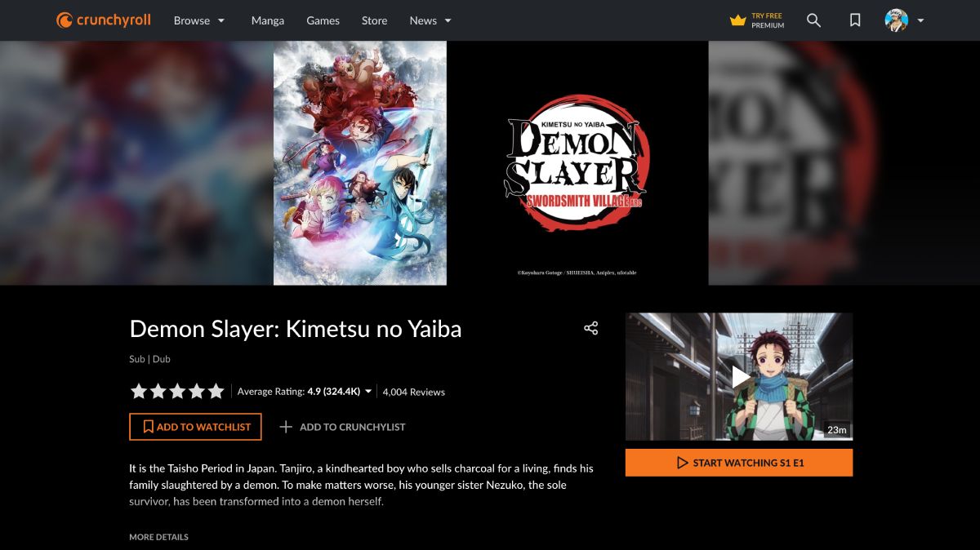
Task: Click the premium crown icon
Action: pyautogui.click(x=738, y=20)
